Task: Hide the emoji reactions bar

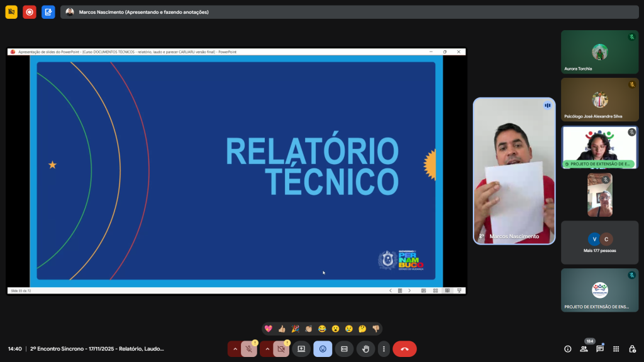Action: (323, 349)
